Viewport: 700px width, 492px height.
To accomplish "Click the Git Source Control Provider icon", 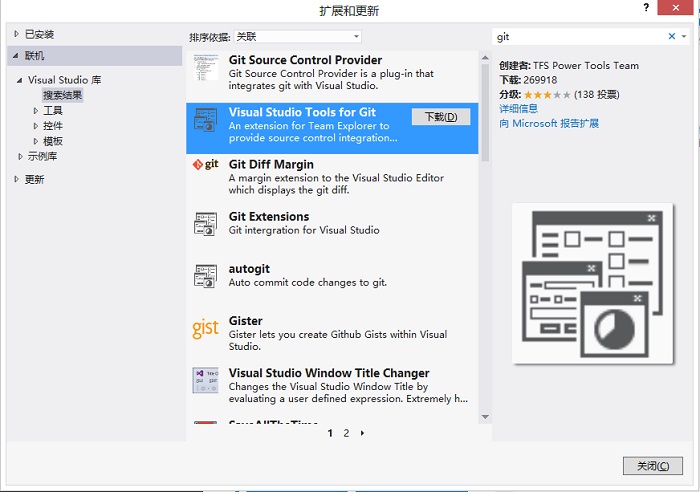I will [x=206, y=67].
